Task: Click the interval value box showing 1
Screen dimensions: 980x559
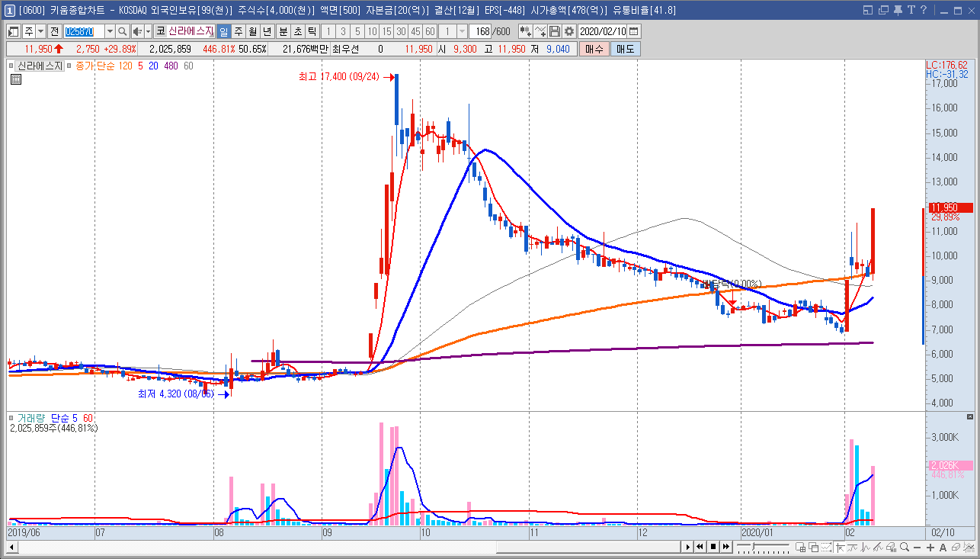Action: pos(448,31)
